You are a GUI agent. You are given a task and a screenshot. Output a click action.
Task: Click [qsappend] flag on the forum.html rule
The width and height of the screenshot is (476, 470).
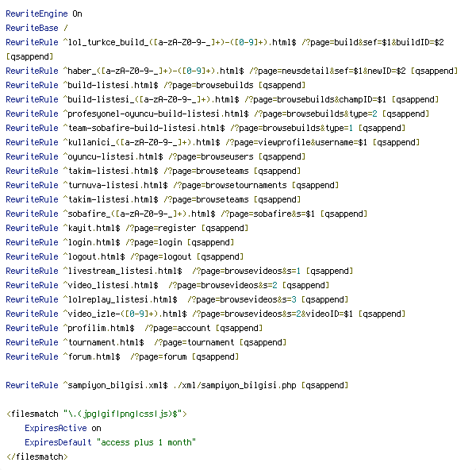point(216,356)
